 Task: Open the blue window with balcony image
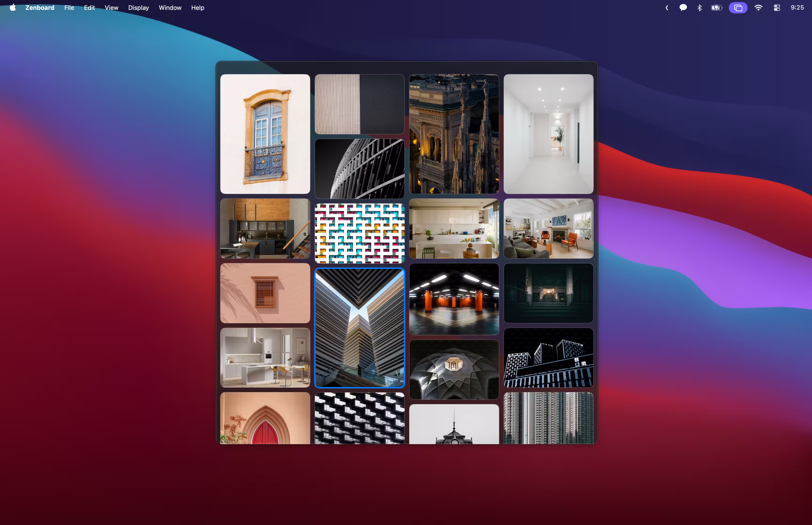[265, 134]
